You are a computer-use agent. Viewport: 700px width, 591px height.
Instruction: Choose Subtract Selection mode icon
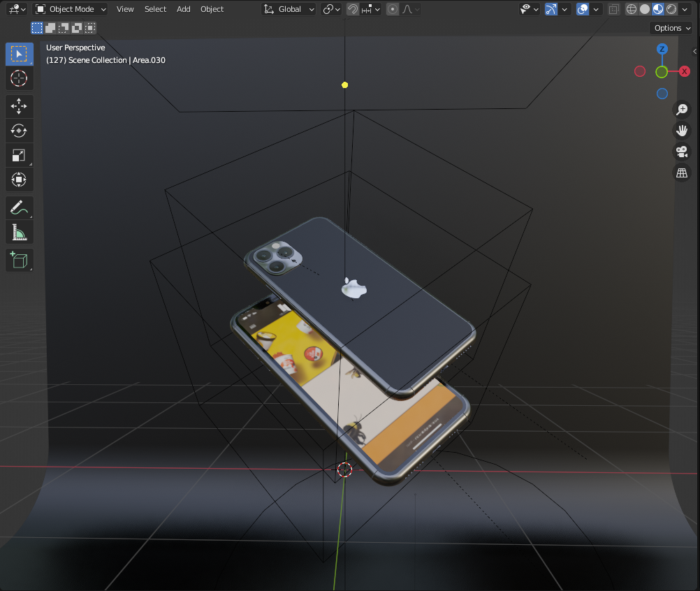coord(64,28)
